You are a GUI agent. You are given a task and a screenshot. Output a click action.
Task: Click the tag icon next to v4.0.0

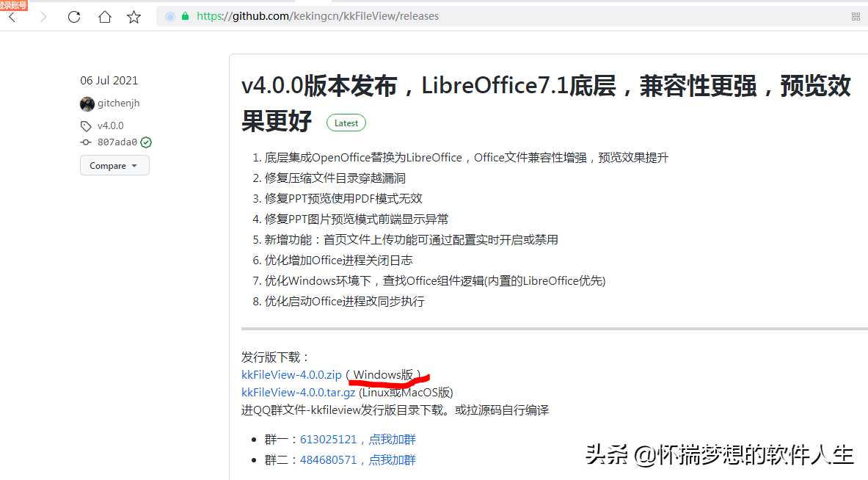(x=86, y=126)
